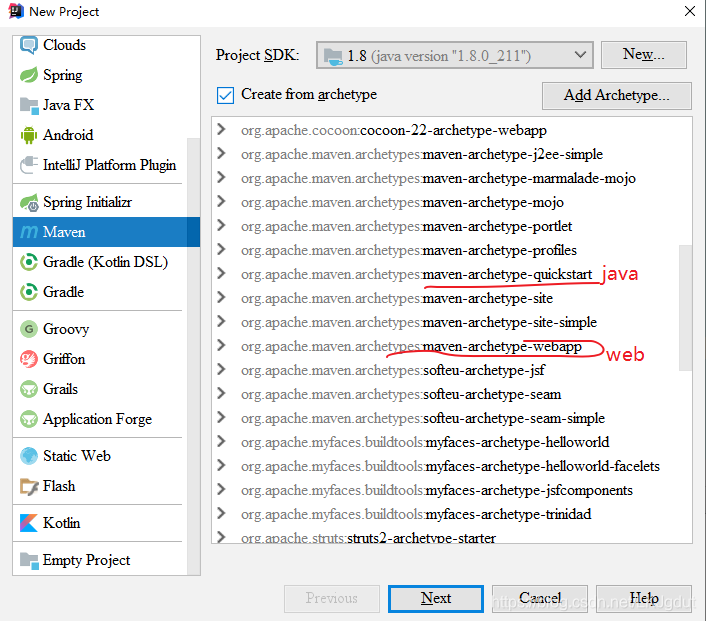Select softeu-archetype-seam-simple archetype row

pyautogui.click(x=452, y=418)
